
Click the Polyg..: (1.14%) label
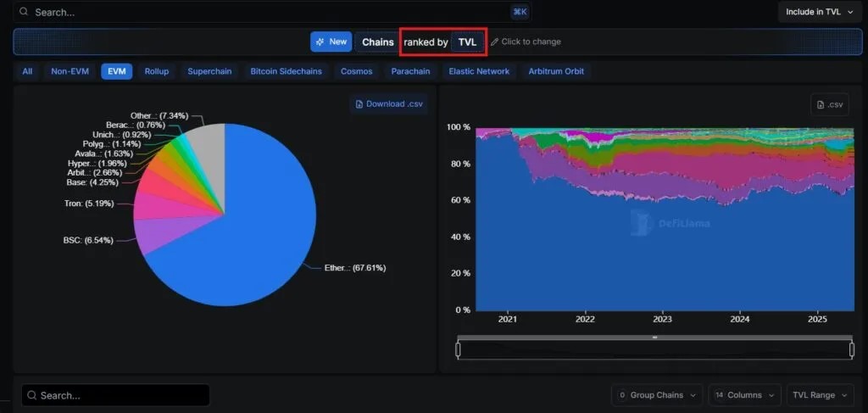coord(113,144)
